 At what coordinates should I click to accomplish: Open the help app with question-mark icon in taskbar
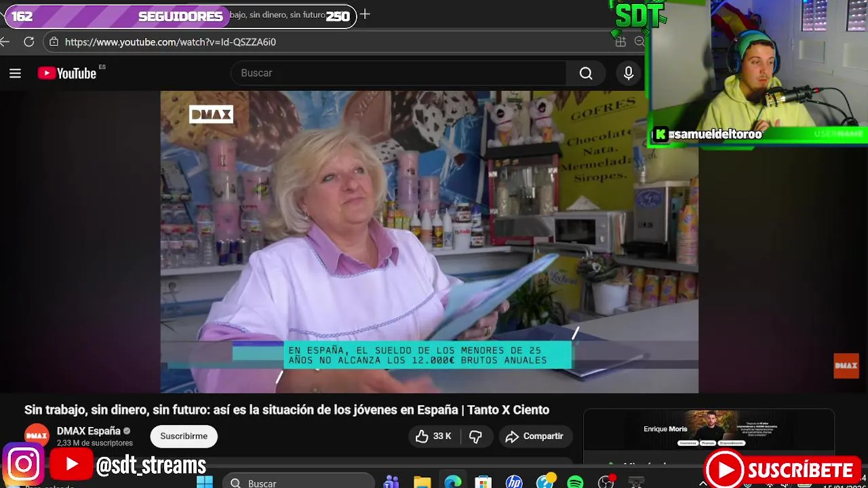[x=545, y=483]
